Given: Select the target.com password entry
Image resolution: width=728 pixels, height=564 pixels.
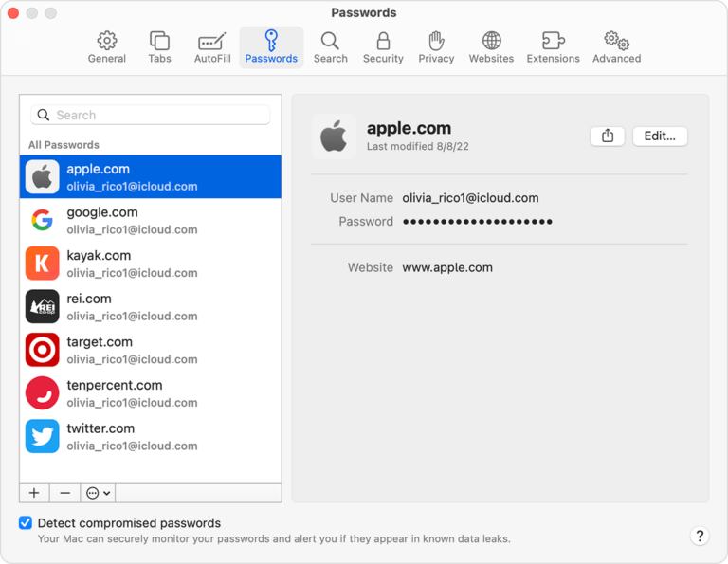Looking at the screenshot, I should click(151, 350).
